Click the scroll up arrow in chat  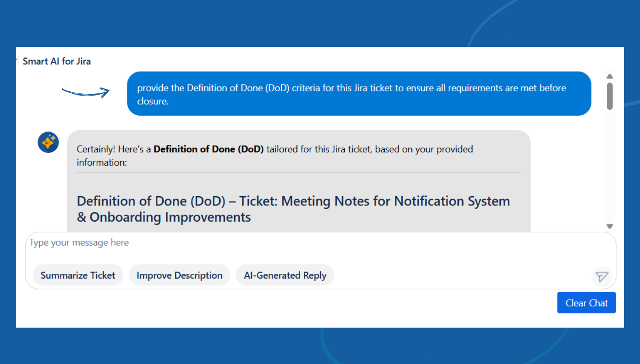pos(610,76)
